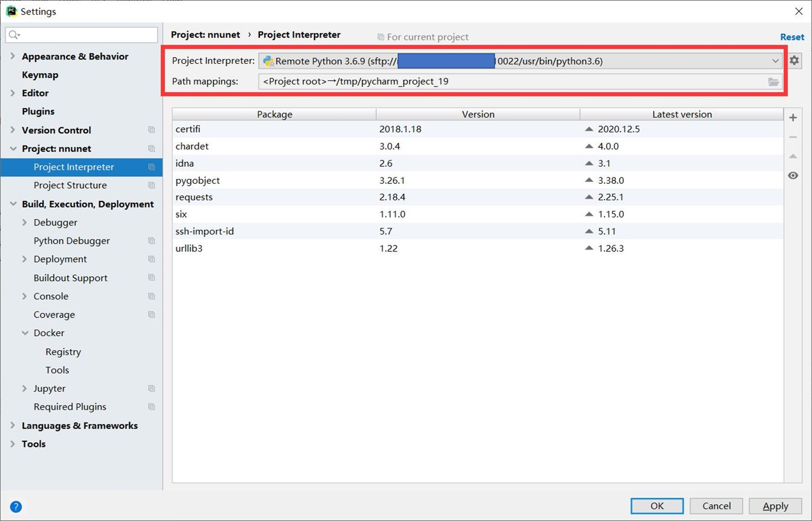
Task: Sort by Package column header
Action: 274,114
